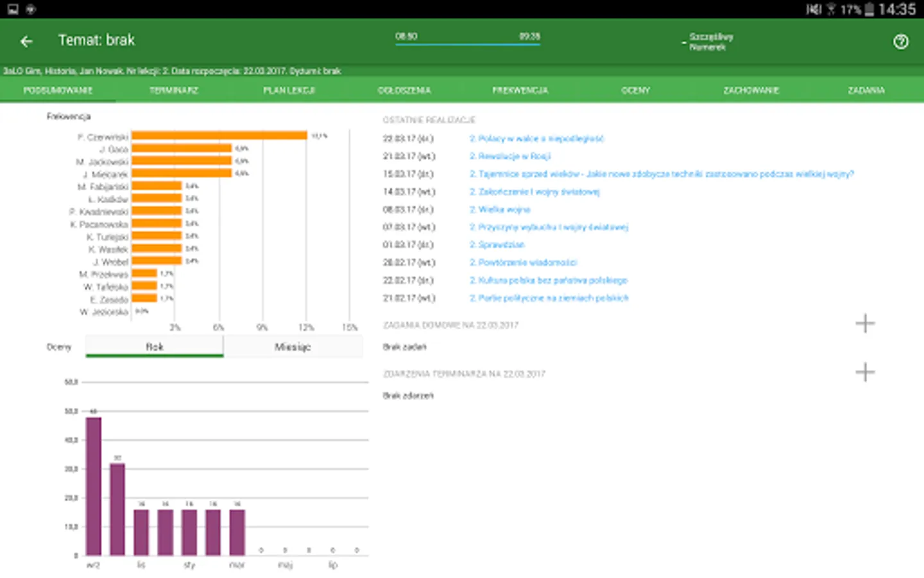This screenshot has height=578, width=924.
Task: Switch to the Frekwencja tab
Action: click(x=520, y=91)
